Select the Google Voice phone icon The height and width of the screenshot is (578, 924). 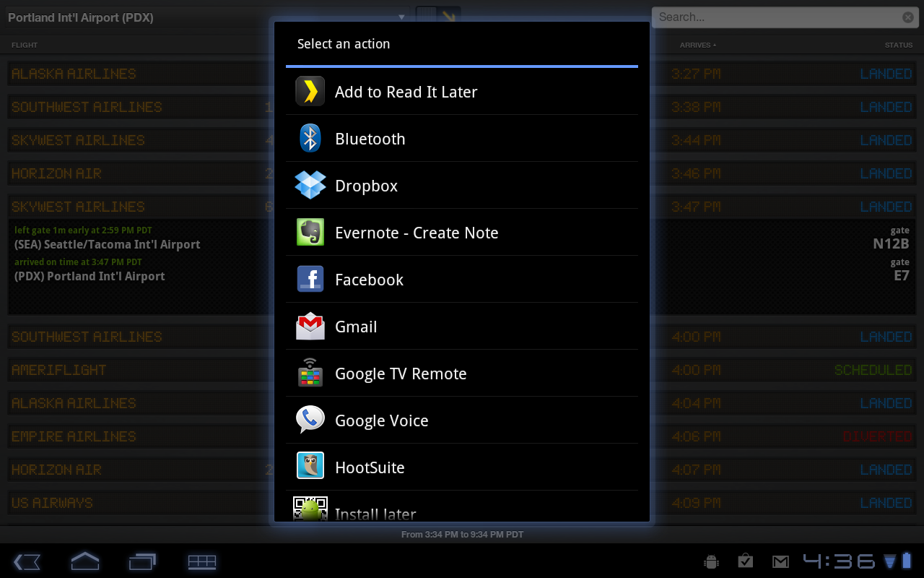(310, 420)
